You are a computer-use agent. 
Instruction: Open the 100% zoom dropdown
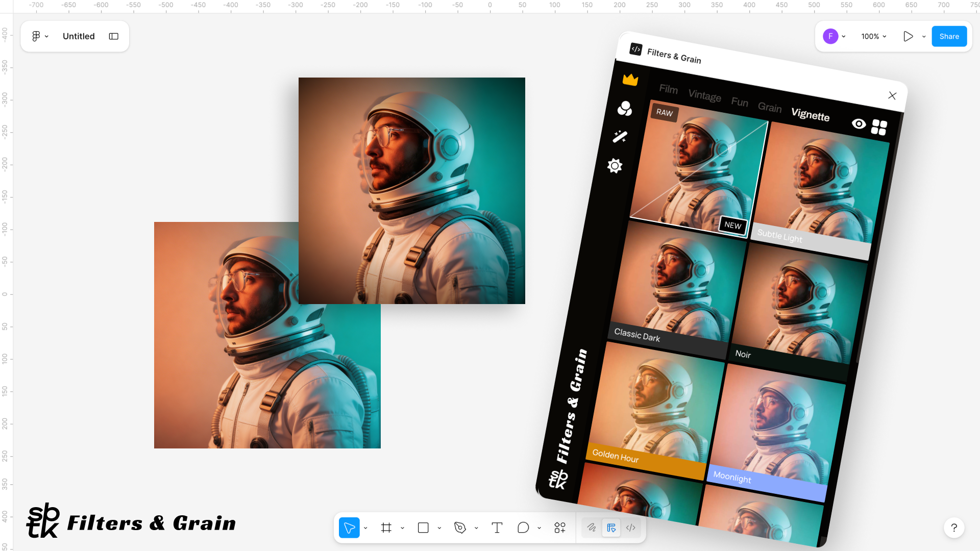tap(874, 36)
